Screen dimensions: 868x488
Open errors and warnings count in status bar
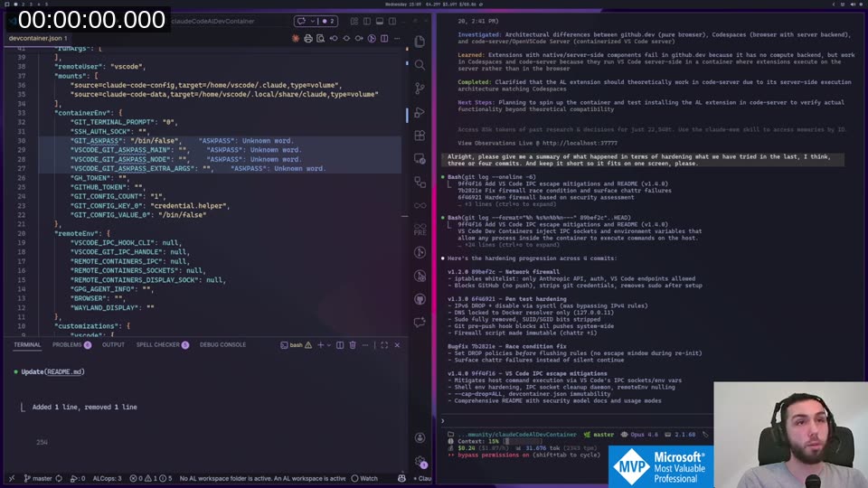point(151,478)
